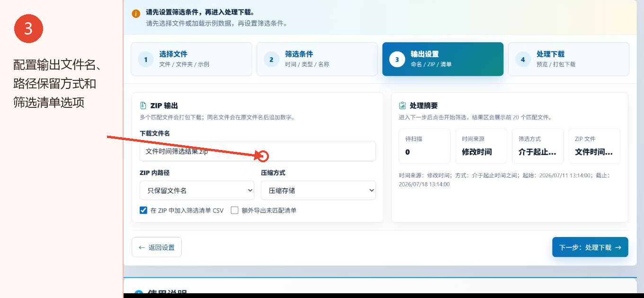Click the 处理摘要 heading text
Screen dimensions: 644x298
(424, 106)
